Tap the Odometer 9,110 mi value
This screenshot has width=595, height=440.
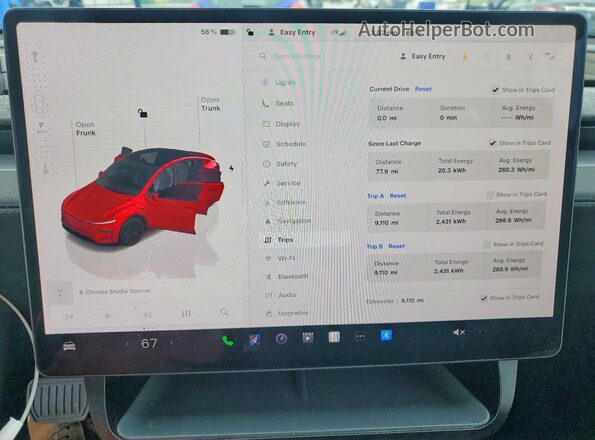pos(412,300)
